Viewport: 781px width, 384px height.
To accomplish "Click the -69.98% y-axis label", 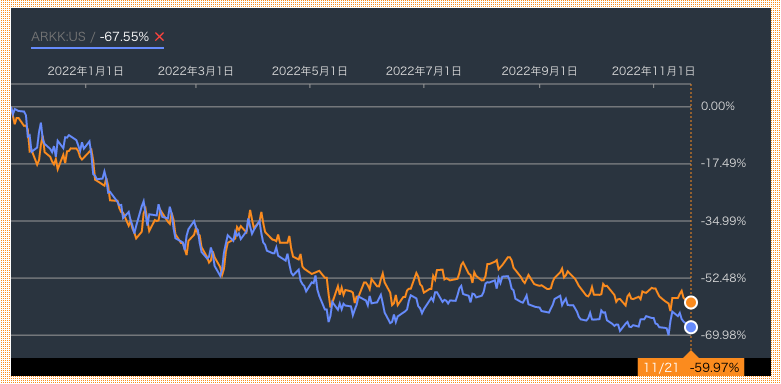I will point(723,335).
